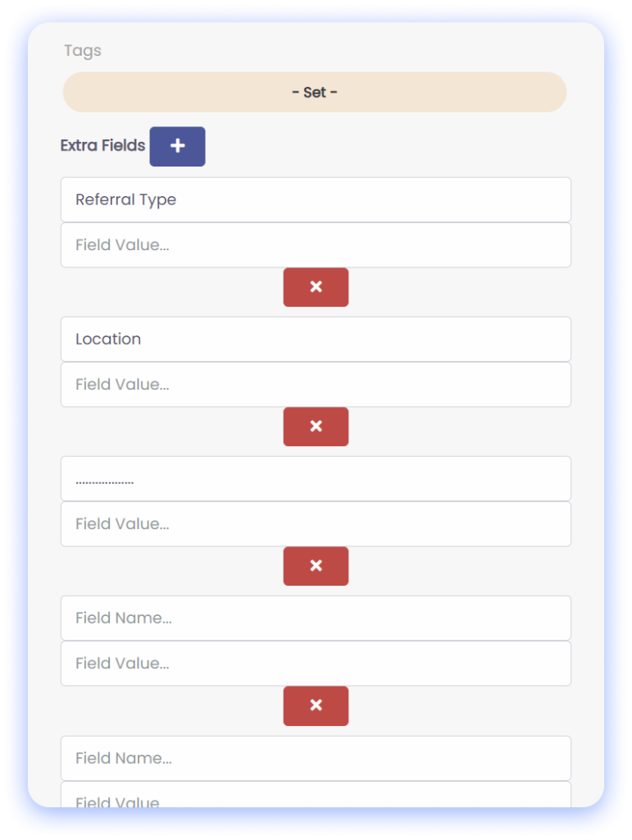The width and height of the screenshot is (632, 840).
Task: Focus the first empty Field Name input
Action: [316, 619]
